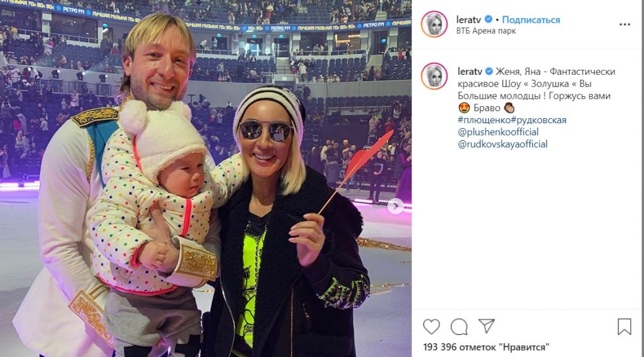Open the ВТБ Арена парк location link
This screenshot has width=644, height=357.
pyautogui.click(x=486, y=31)
